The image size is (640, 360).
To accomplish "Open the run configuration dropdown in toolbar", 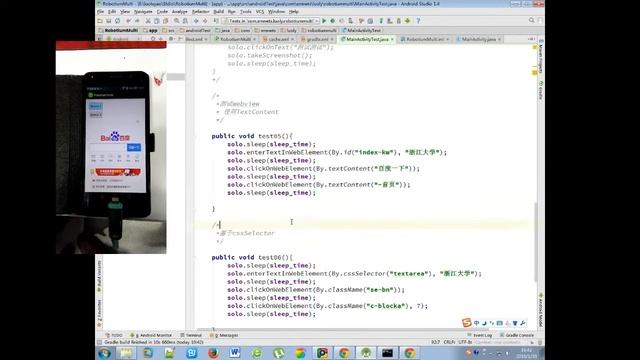I will (271, 21).
